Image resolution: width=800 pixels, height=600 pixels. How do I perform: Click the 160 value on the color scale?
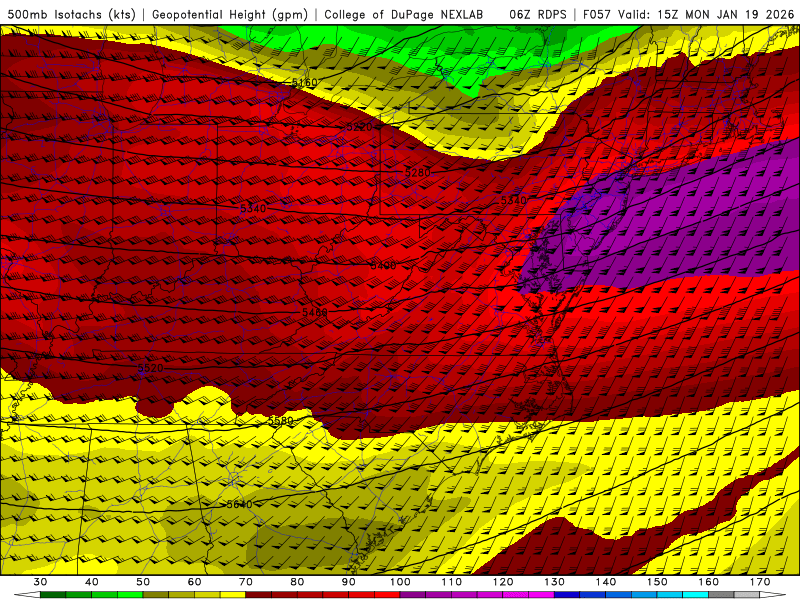coord(709,582)
